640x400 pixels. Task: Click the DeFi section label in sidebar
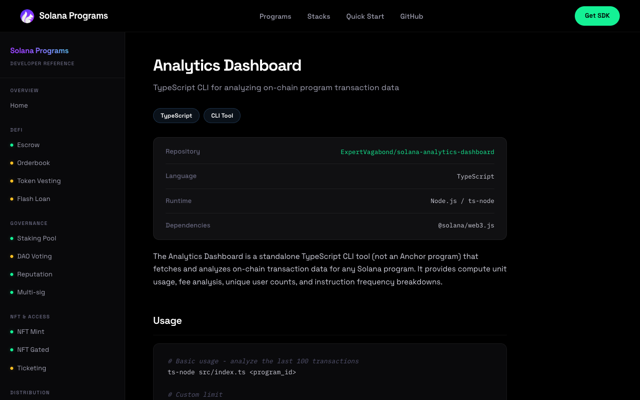click(16, 130)
